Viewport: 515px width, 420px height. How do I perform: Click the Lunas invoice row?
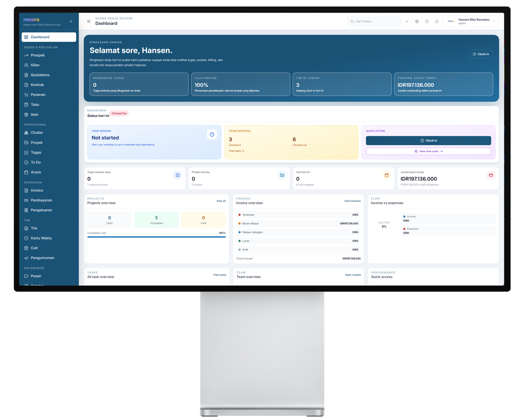tap(298, 241)
